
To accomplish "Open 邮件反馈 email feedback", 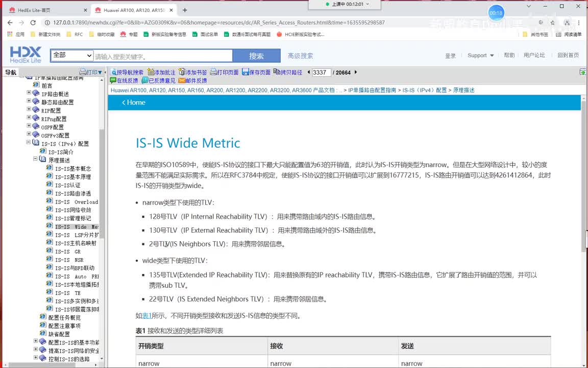I will click(x=193, y=80).
